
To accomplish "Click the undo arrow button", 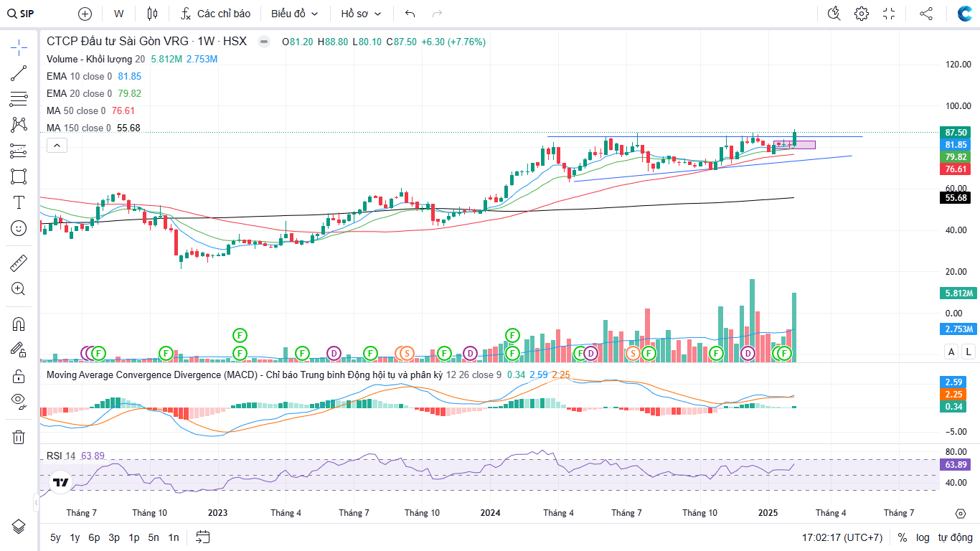I will pyautogui.click(x=410, y=14).
